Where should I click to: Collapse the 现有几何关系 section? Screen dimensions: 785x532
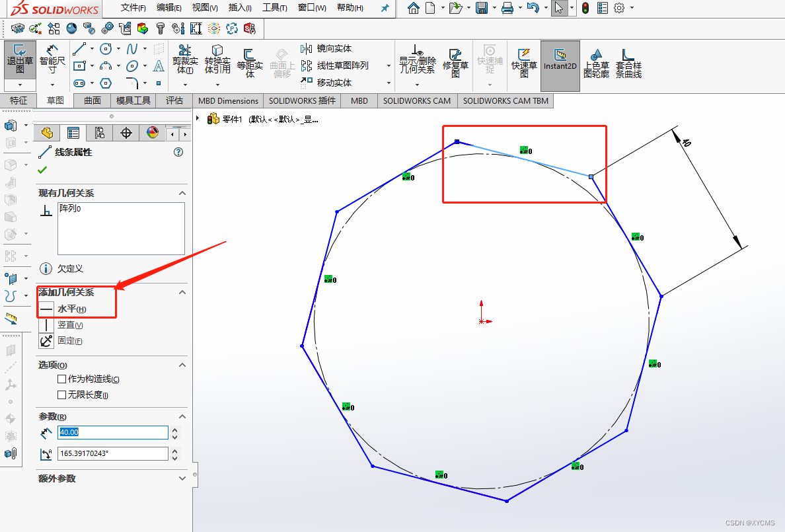tap(182, 193)
